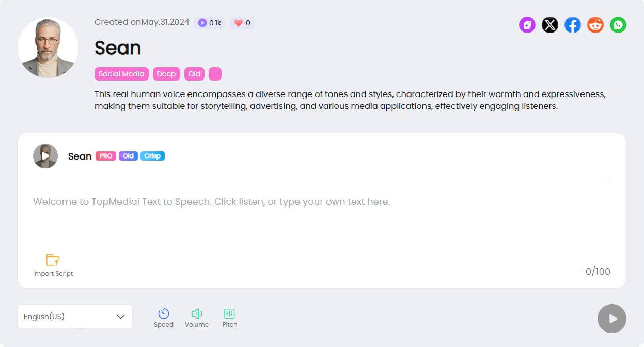644x347 pixels.
Task: Open the Pitch adjustment control
Action: point(229,317)
